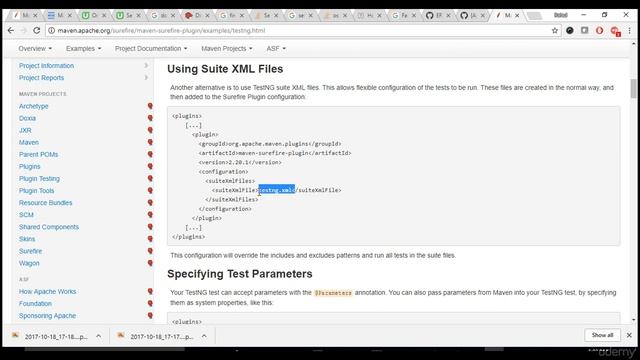Open the Project Information link
The height and width of the screenshot is (360, 640).
[x=46, y=66]
